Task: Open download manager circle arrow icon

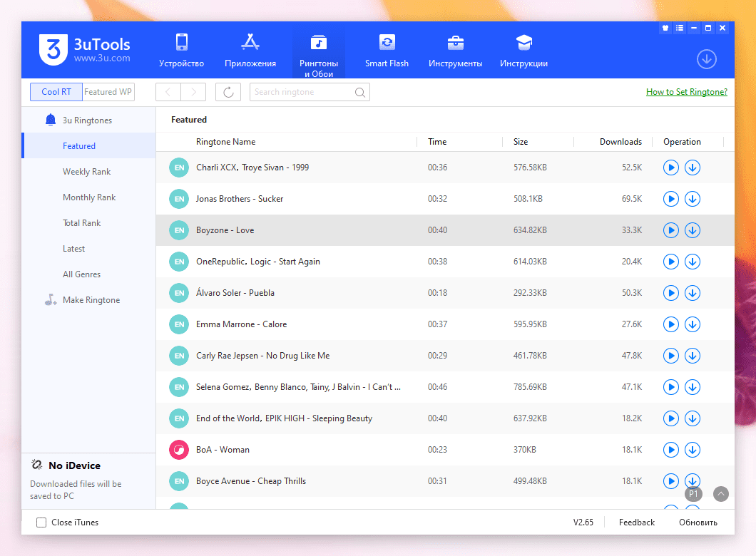Action: click(706, 59)
